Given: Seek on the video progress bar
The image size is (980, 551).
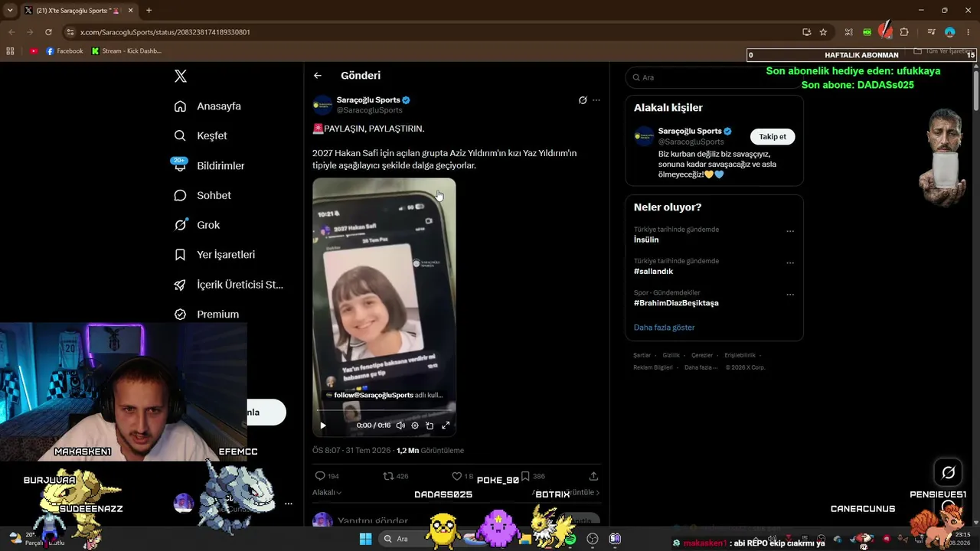Looking at the screenshot, I should click(x=384, y=412).
